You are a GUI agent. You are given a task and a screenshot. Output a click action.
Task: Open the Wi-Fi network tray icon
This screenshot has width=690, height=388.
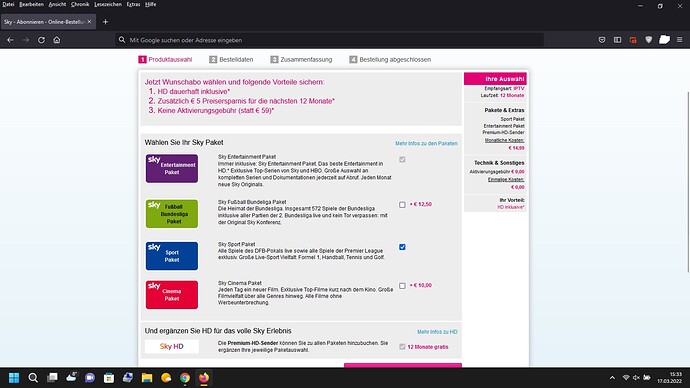click(x=626, y=377)
